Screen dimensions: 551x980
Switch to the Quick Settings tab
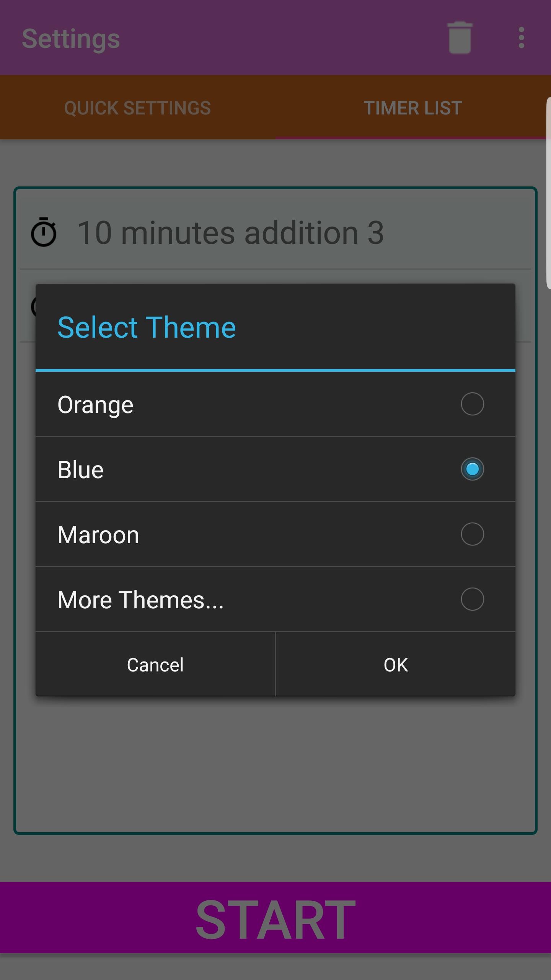pyautogui.click(x=137, y=108)
